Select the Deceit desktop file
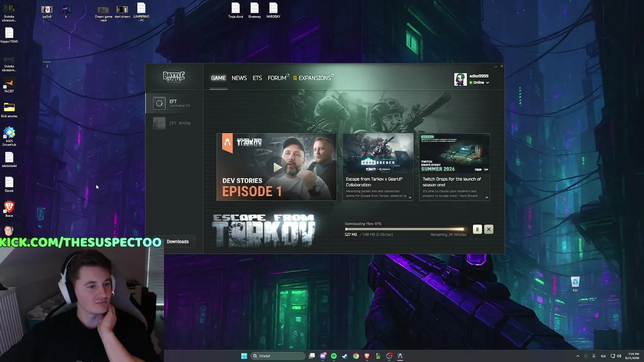The image size is (644, 362). pos(9,185)
